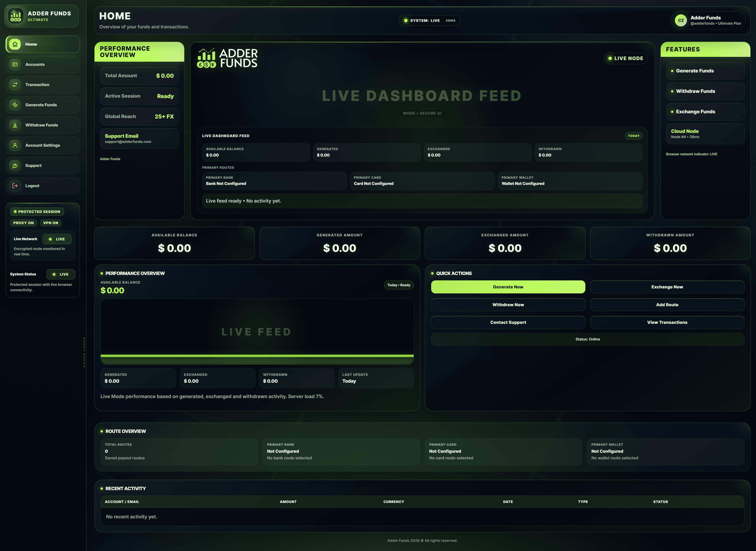Click the Primary Bank 'Bank Not Configured' card
This screenshot has width=756, height=551.
pyautogui.click(x=274, y=181)
